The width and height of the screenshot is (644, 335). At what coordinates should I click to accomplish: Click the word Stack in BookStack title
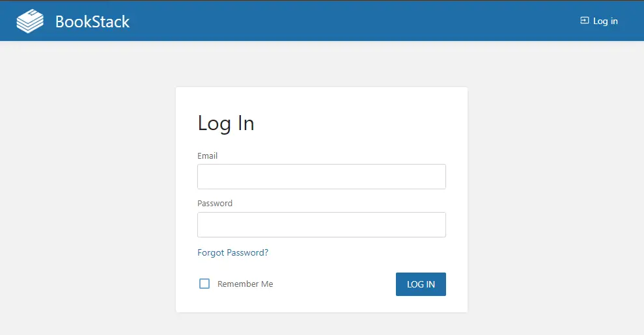tap(111, 21)
